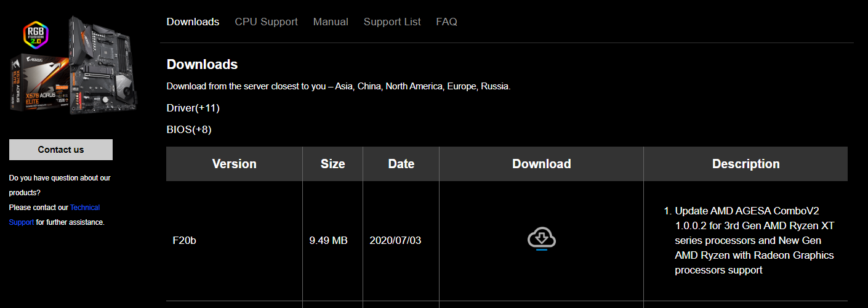The height and width of the screenshot is (308, 868).
Task: Click the Description column header
Action: tap(746, 164)
